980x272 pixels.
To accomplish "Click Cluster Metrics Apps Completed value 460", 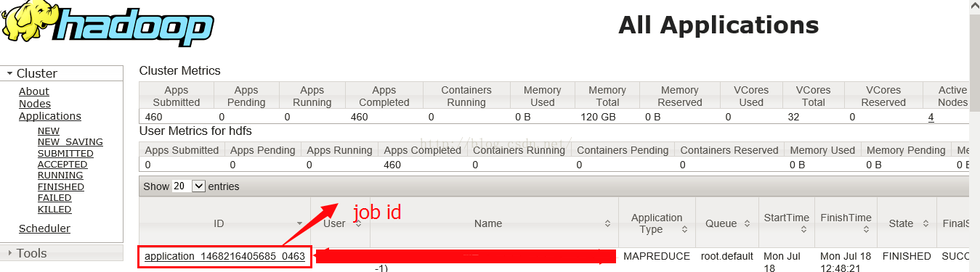I will pyautogui.click(x=360, y=117).
